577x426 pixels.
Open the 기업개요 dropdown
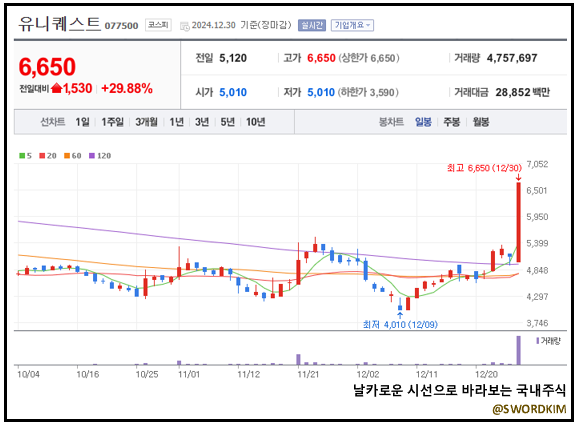352,25
